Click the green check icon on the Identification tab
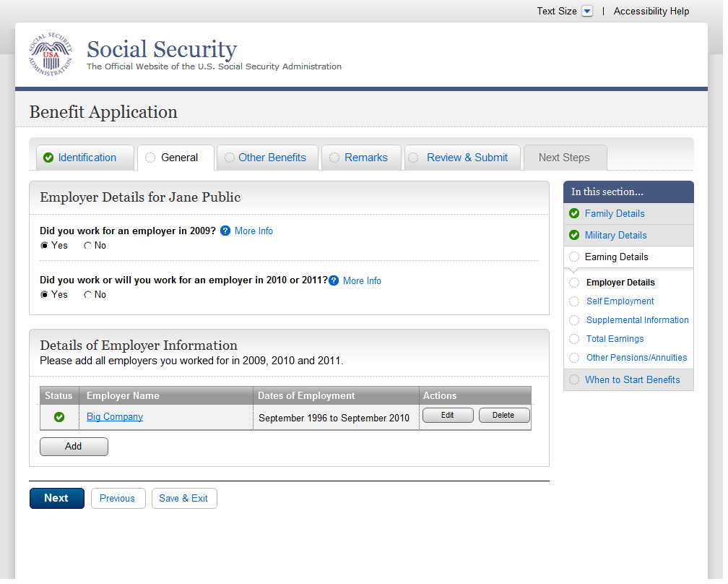The height and width of the screenshot is (584, 728). click(48, 158)
